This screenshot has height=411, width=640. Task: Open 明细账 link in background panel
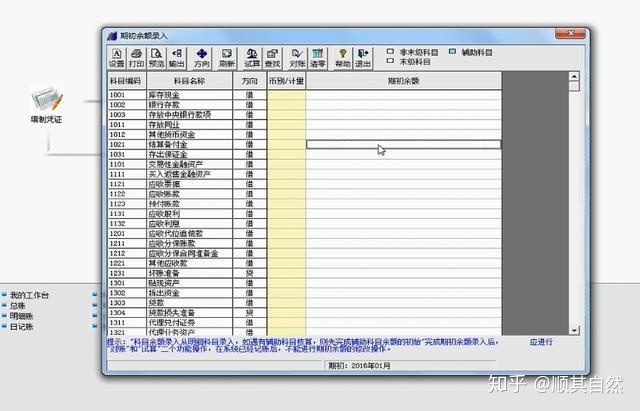[21, 316]
